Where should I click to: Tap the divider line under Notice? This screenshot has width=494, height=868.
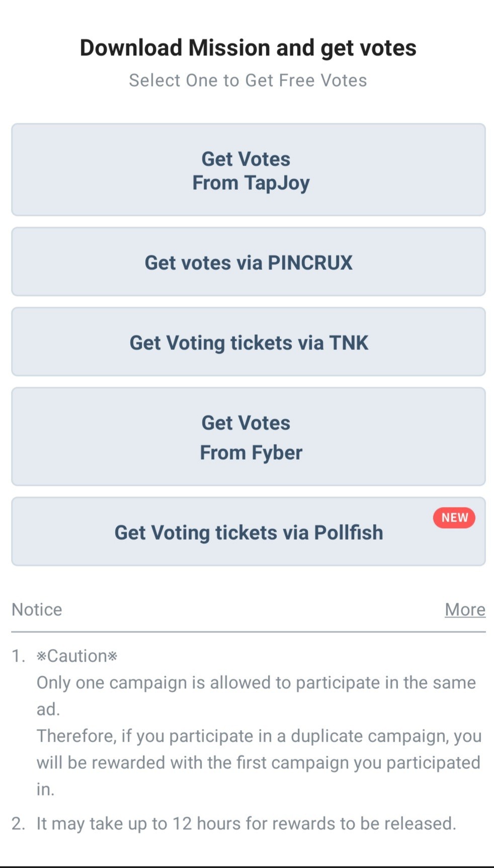pos(248,631)
